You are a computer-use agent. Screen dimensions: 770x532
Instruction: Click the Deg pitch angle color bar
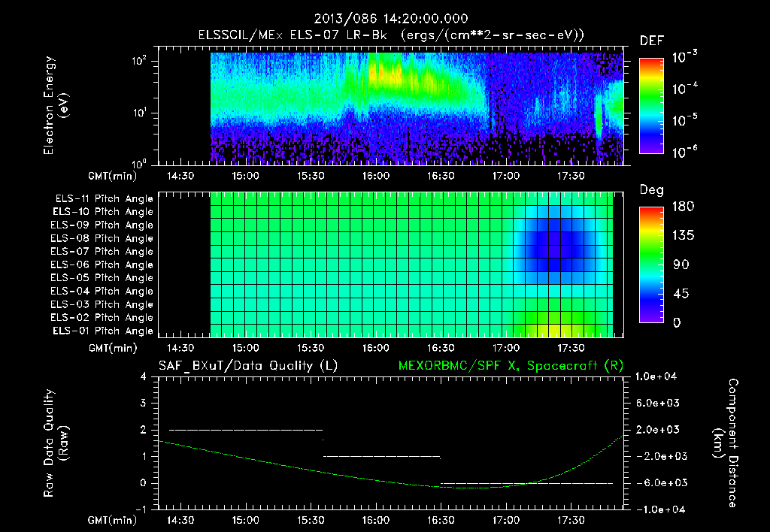coord(651,264)
